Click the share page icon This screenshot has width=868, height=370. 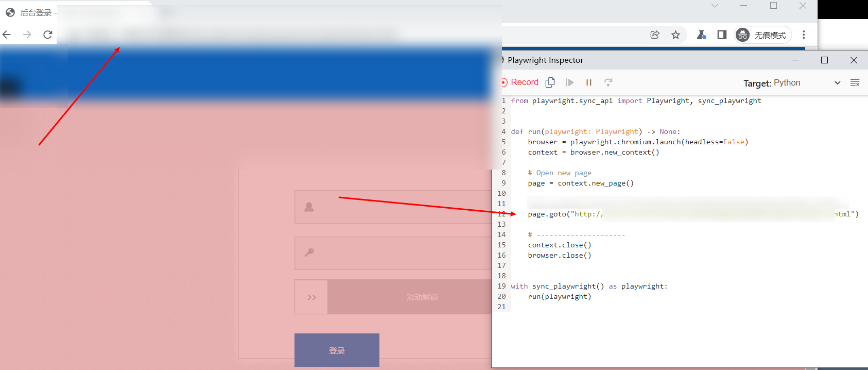pos(655,35)
